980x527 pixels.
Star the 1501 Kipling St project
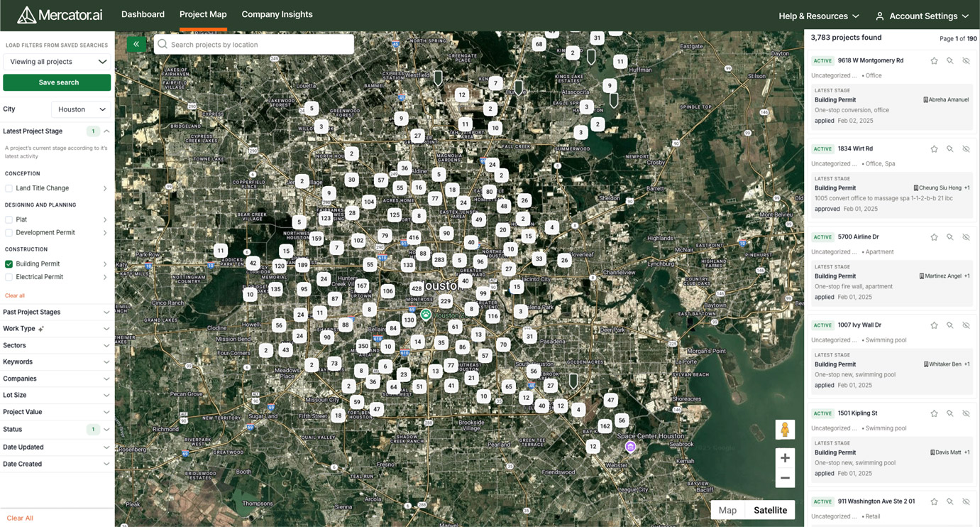(x=934, y=413)
